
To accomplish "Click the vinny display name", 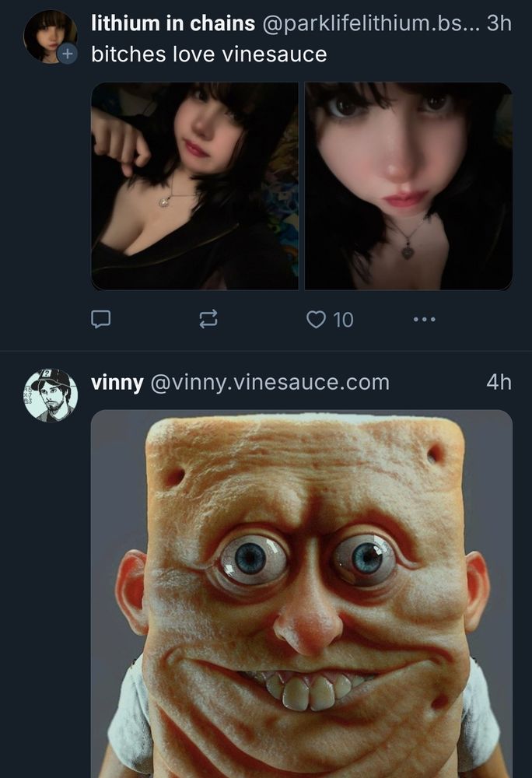I will click(117, 383).
